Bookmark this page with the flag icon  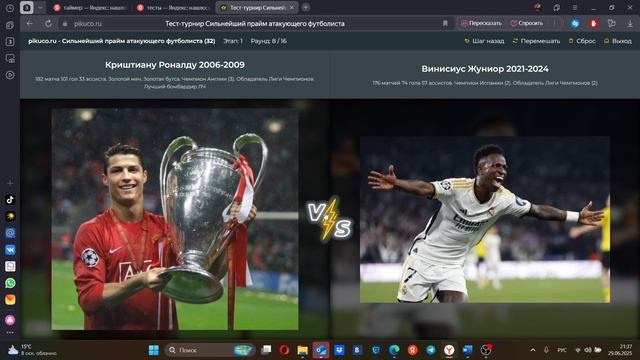click(x=445, y=24)
